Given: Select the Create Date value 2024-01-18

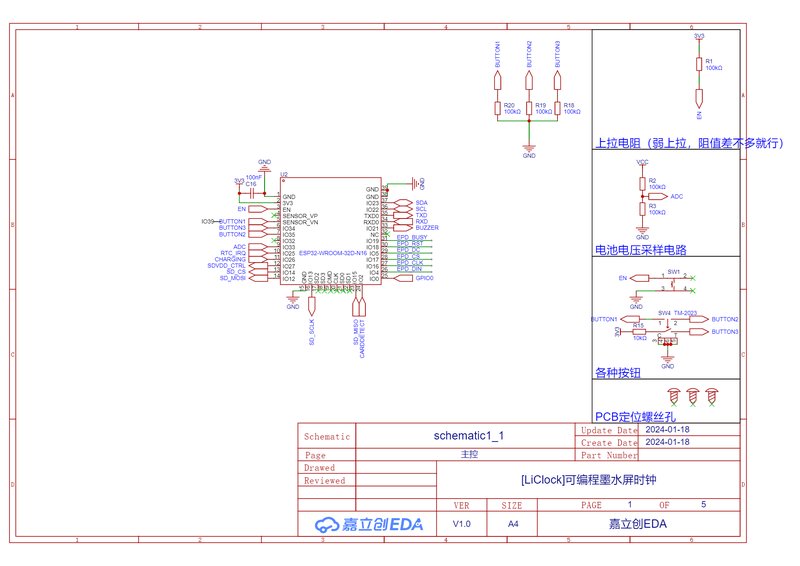Looking at the screenshot, I should point(667,442).
